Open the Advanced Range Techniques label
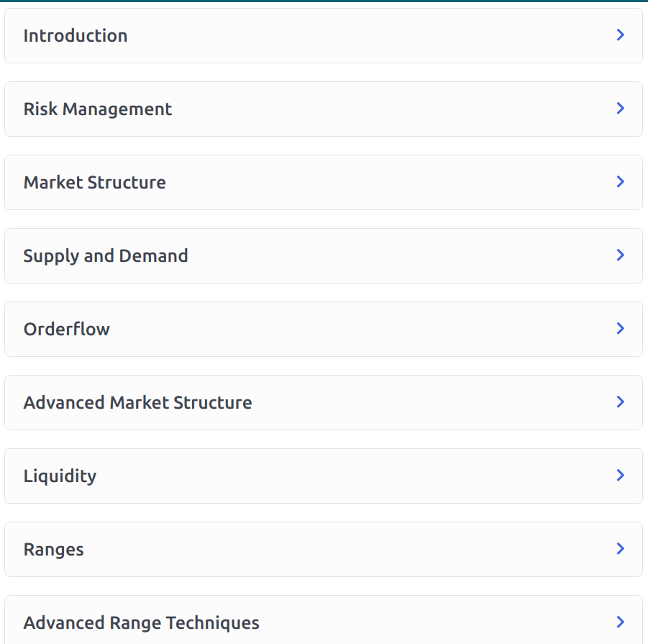 (142, 623)
